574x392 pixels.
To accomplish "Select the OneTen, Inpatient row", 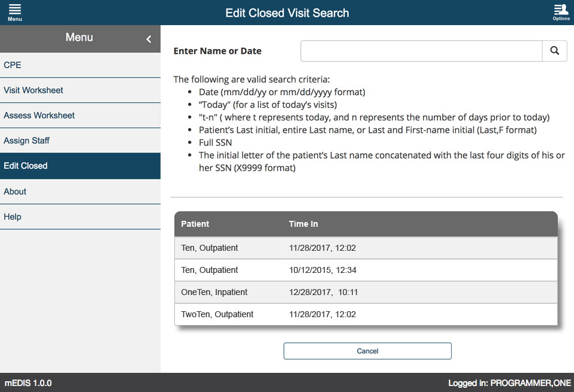I will [366, 292].
